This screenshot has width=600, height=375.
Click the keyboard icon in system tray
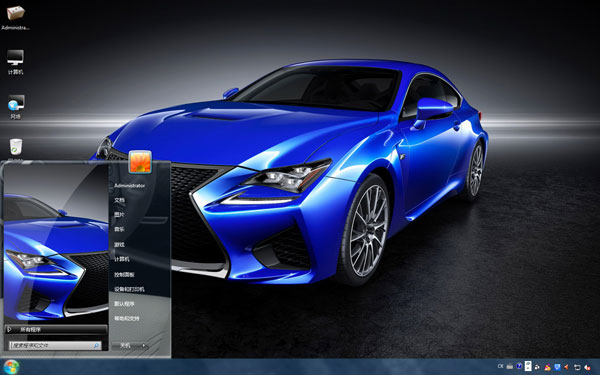coord(510,367)
